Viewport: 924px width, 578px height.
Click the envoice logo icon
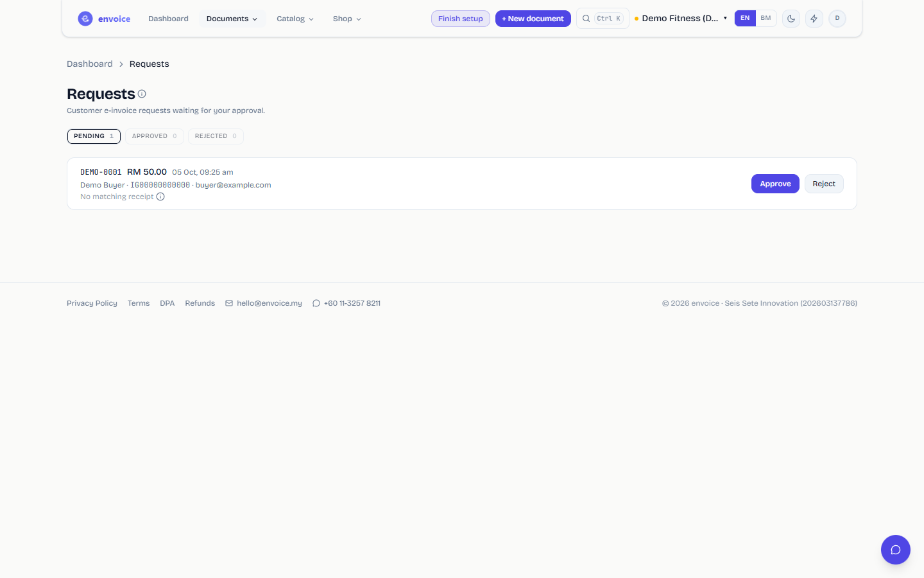[85, 19]
